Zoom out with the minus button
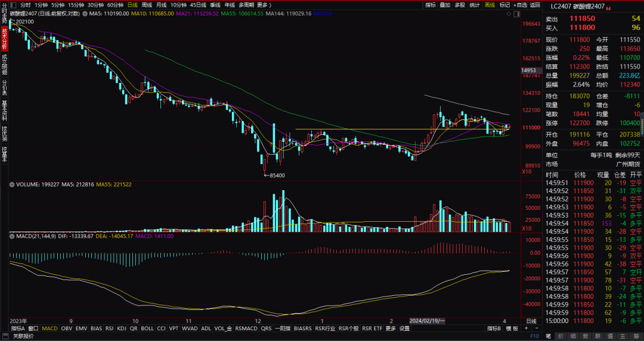This screenshot has width=644, height=341. [536, 328]
